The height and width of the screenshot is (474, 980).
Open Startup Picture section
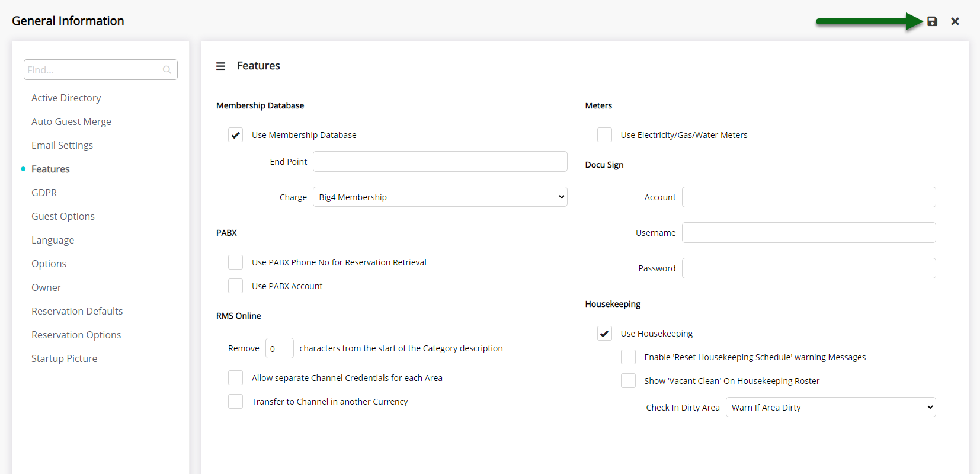(64, 358)
